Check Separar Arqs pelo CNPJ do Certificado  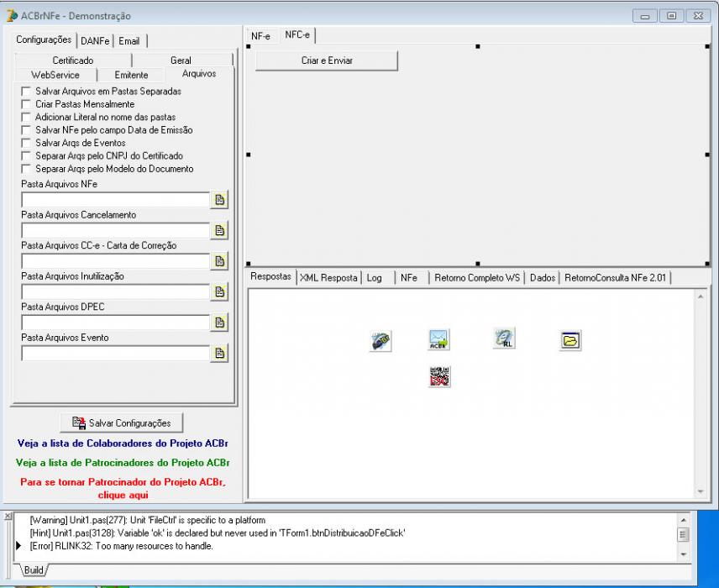click(26, 155)
